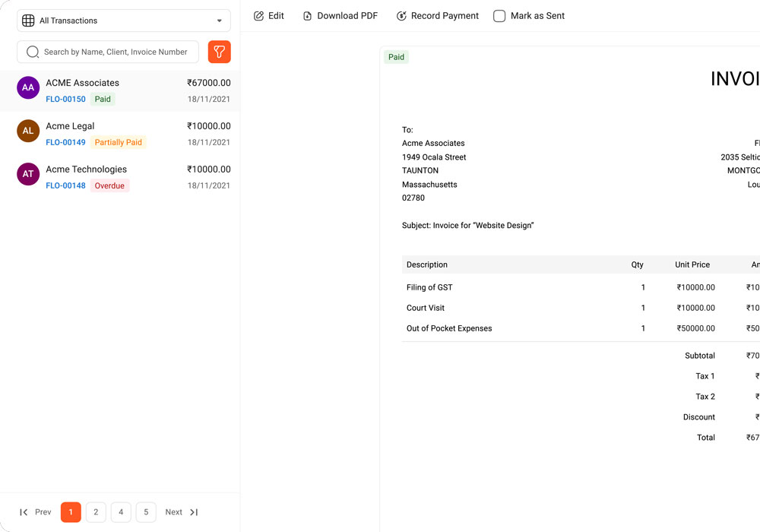
Task: Click the Overdue status badge
Action: 109,185
